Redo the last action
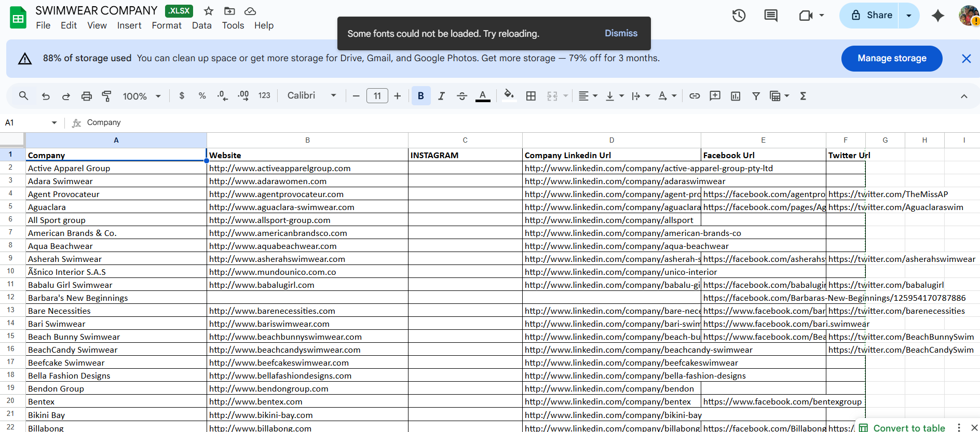980x432 pixels. [66, 96]
